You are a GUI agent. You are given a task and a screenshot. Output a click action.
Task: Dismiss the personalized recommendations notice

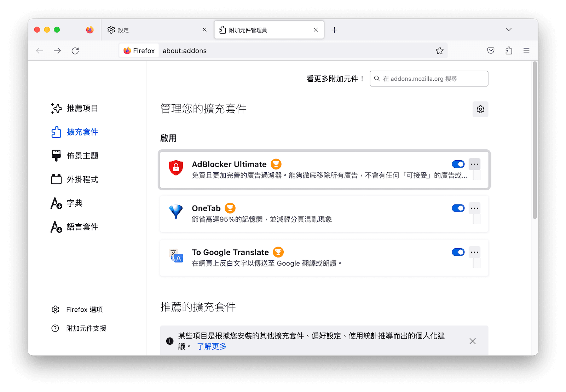click(x=473, y=341)
